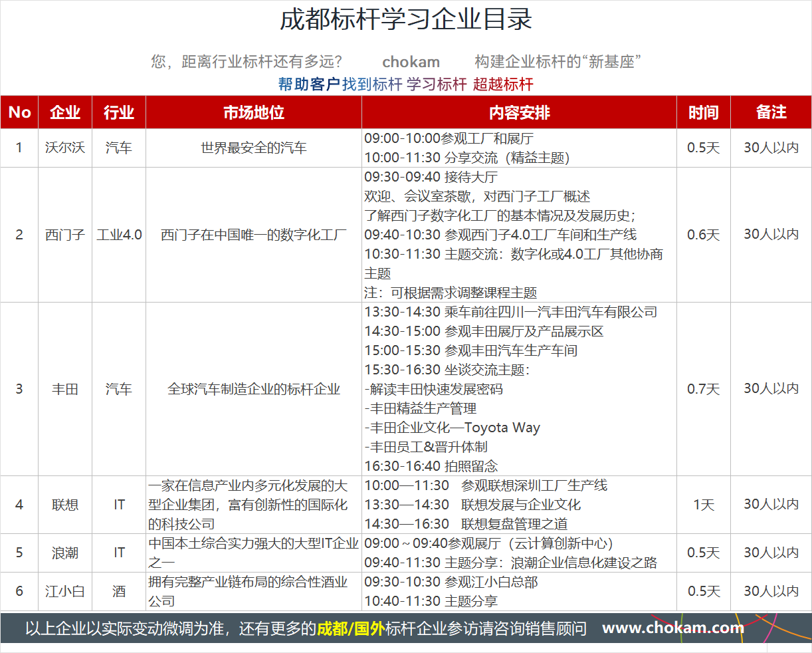Click line 13:30—14:30 联想发展与企业文化

point(472,505)
